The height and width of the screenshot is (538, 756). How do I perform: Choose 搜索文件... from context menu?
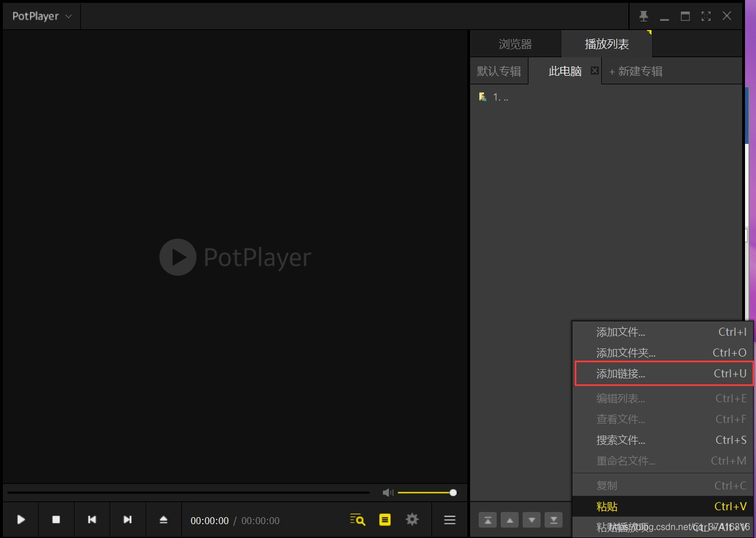coord(662,440)
